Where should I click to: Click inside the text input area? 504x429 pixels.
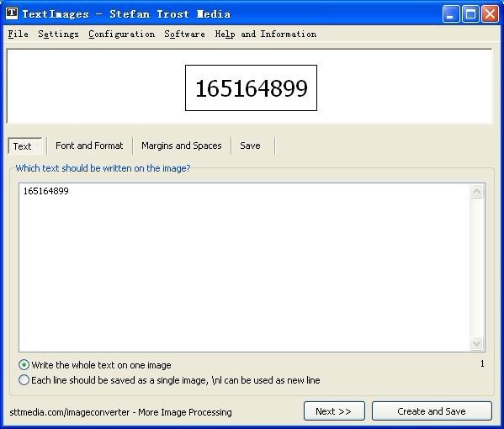(244, 267)
